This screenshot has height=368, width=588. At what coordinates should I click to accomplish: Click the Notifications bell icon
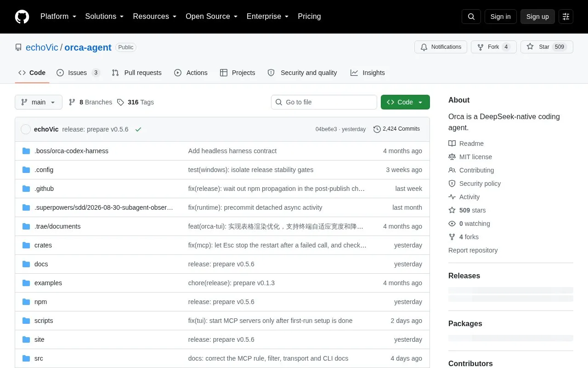(424, 47)
